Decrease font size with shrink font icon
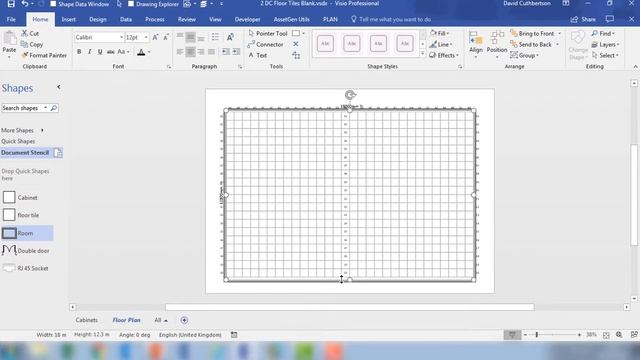This screenshot has width=640, height=360. coord(166,37)
